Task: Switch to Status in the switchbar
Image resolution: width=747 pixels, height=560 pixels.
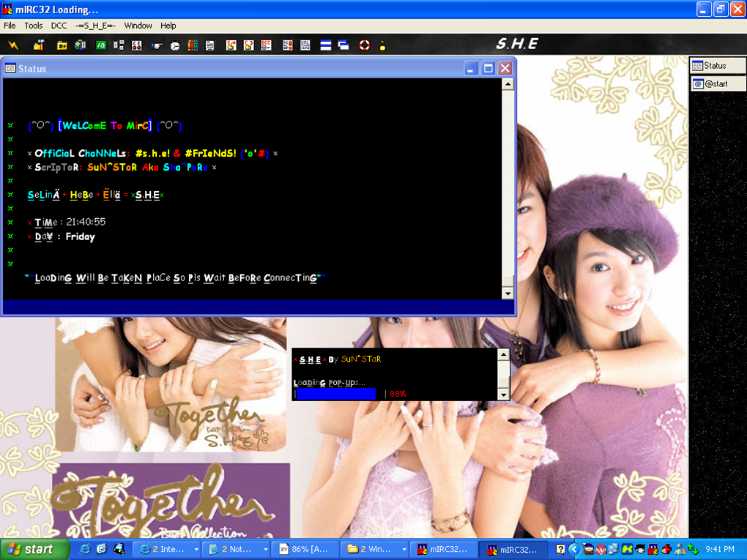Action: pyautogui.click(x=718, y=66)
